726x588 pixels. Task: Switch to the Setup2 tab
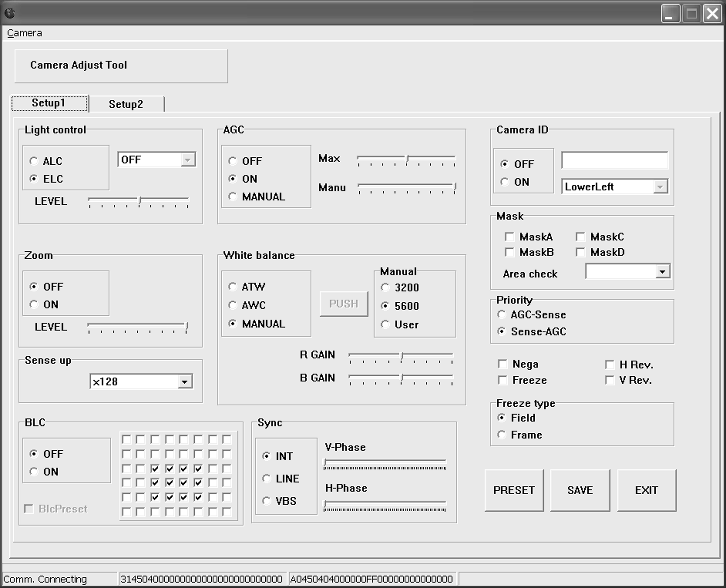pyautogui.click(x=126, y=104)
